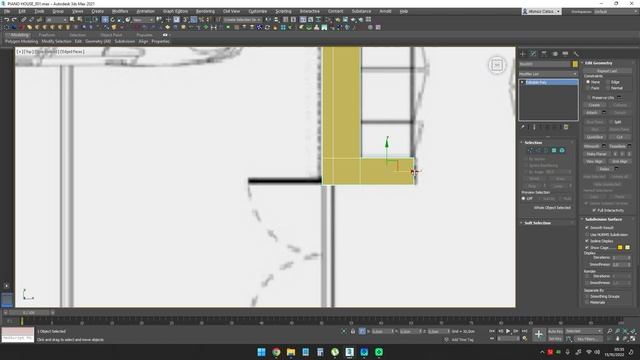The image size is (640, 360).
Task: Toggle Isoline Display checkbox
Action: 587,241
